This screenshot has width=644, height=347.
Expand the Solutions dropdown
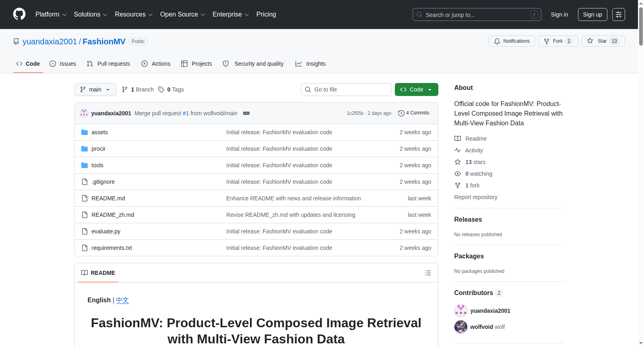click(x=91, y=15)
